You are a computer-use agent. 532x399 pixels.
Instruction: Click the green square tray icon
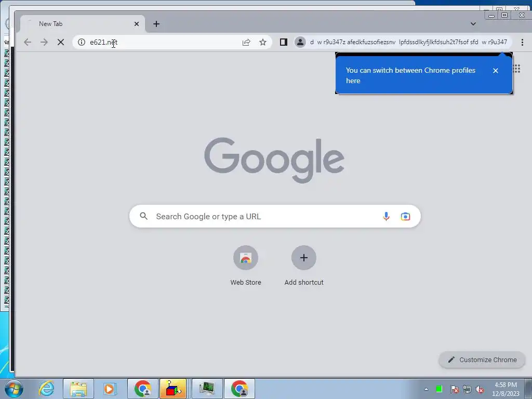pyautogui.click(x=438, y=389)
